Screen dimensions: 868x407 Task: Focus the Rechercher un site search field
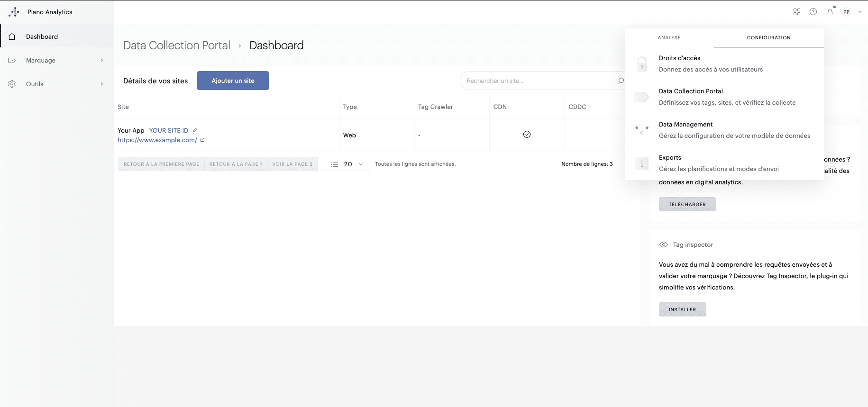[536, 81]
